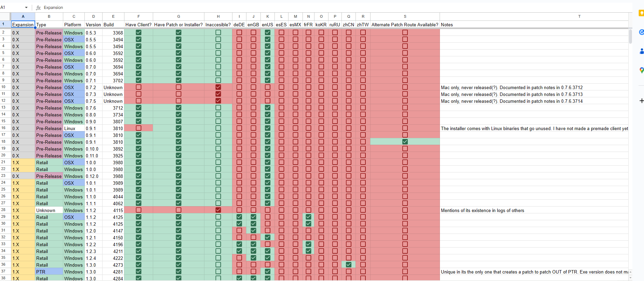Select build cell '4281'
This screenshot has height=281, width=644.
tap(113, 271)
